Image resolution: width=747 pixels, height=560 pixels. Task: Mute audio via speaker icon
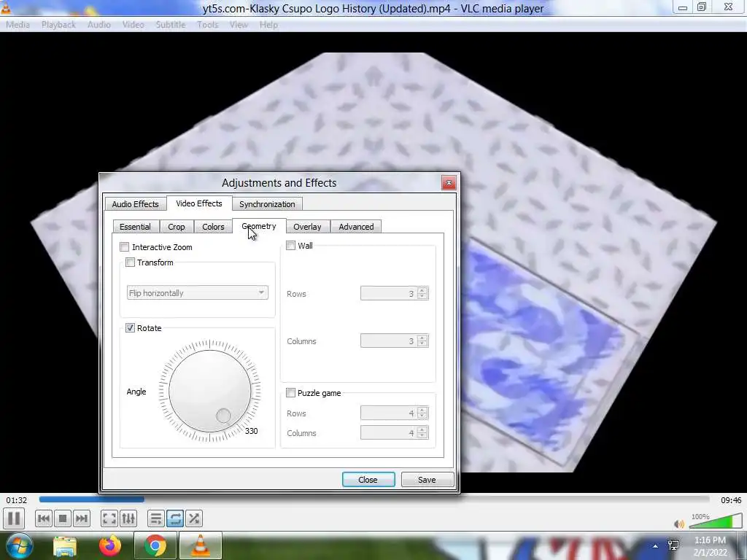679,524
